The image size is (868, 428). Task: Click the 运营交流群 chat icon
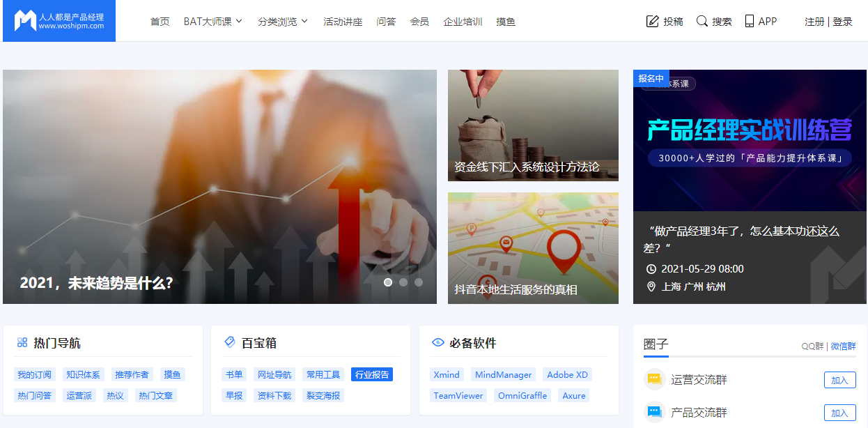(x=654, y=380)
